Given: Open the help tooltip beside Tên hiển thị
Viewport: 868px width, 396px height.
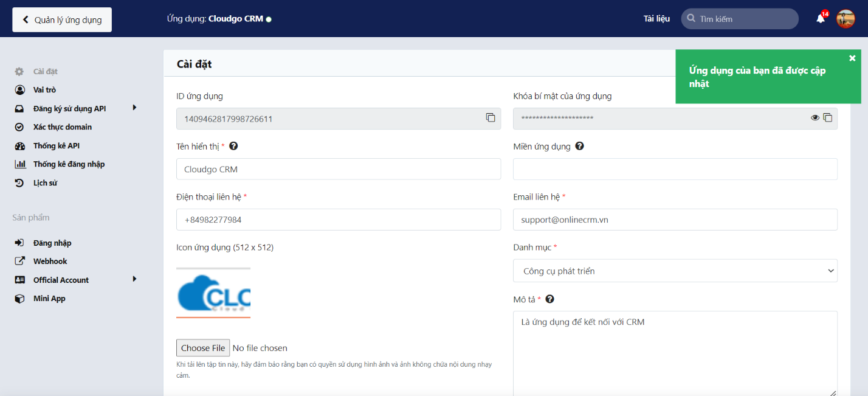Looking at the screenshot, I should [234, 146].
